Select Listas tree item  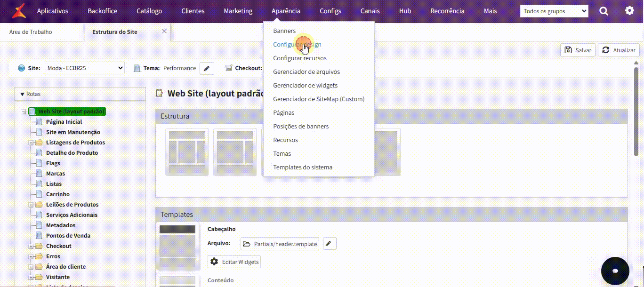[54, 184]
